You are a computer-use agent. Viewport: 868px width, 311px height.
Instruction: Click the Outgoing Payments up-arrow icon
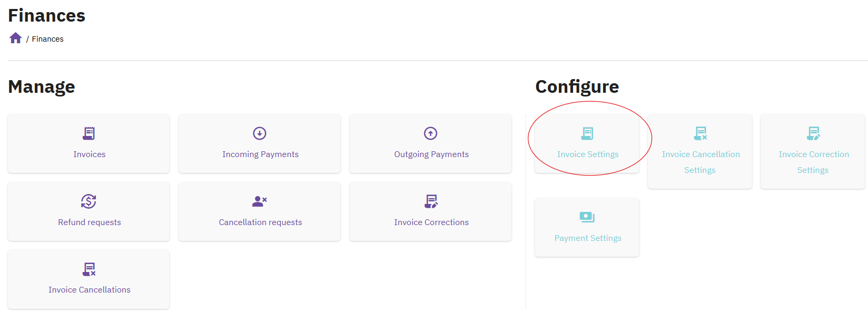click(431, 133)
